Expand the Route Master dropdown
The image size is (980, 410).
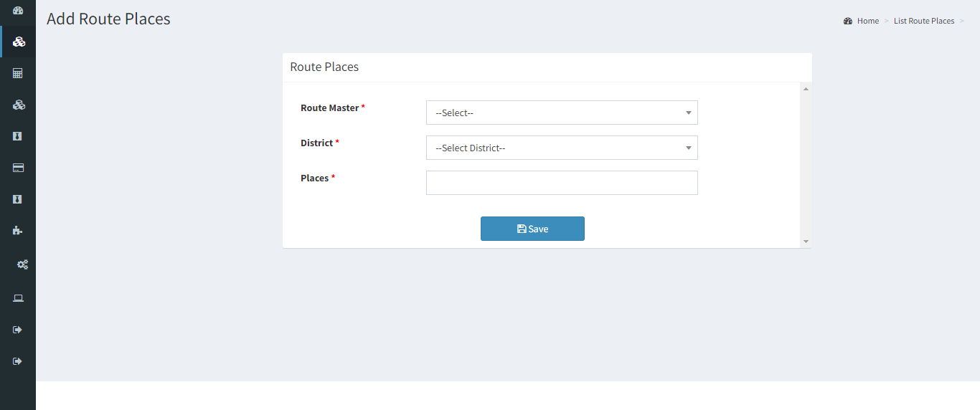coord(562,113)
